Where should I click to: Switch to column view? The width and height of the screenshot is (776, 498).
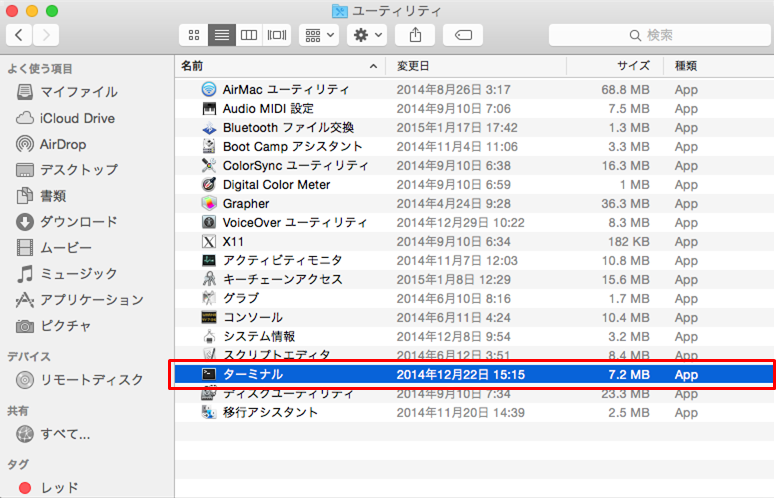click(x=249, y=35)
